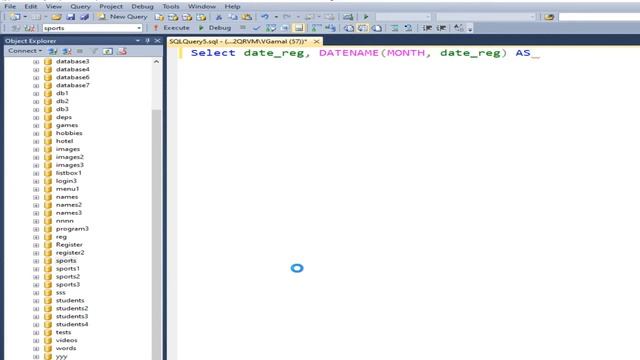Click Display Estimated Execution Plan icon
This screenshot has width=640, height=360.
(x=271, y=28)
